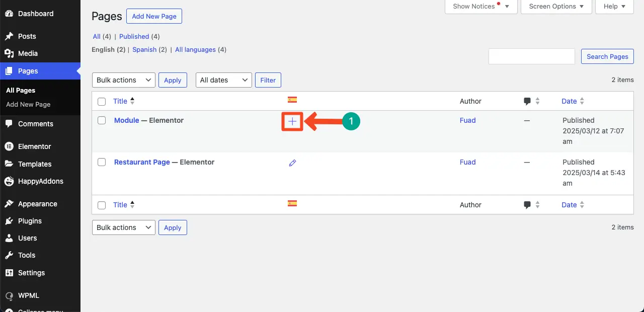Screen dimensions: 644x312
Task: Click the Pages icon in sidebar
Action: [9, 71]
